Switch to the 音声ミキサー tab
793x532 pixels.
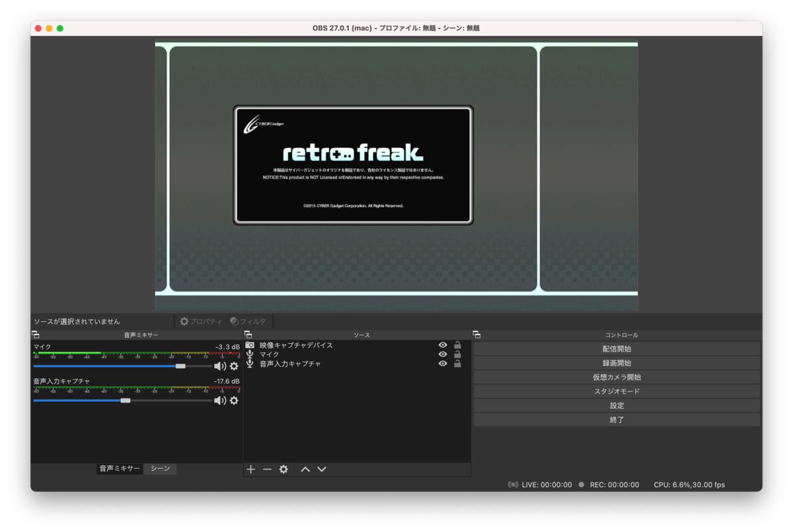tap(120, 469)
